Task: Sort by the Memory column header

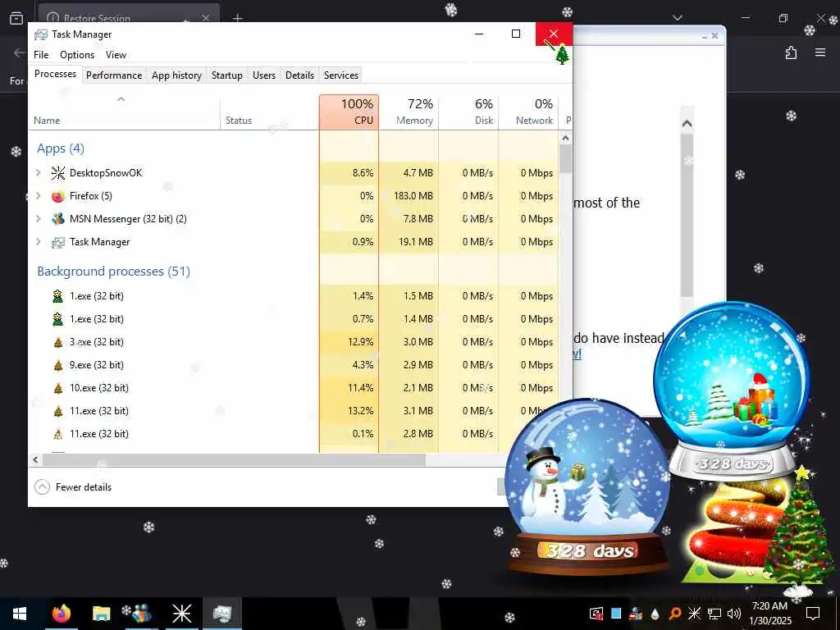Action: click(409, 112)
